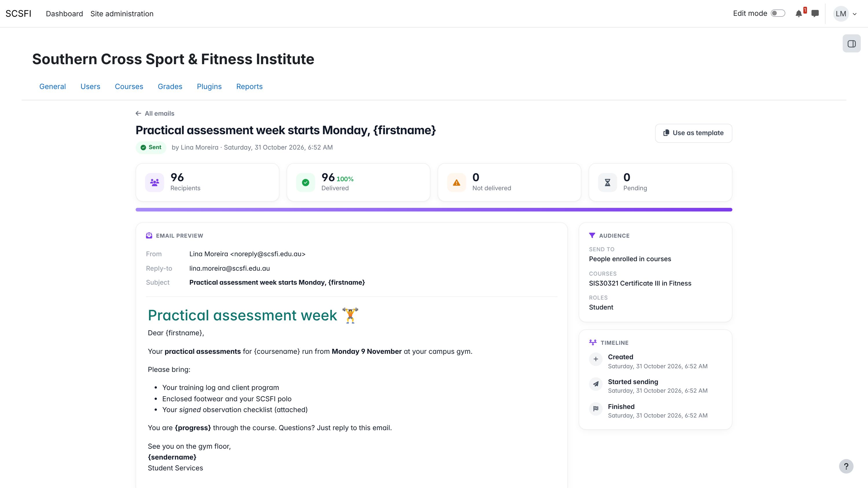Click the Started sending paper plane icon

[596, 384]
